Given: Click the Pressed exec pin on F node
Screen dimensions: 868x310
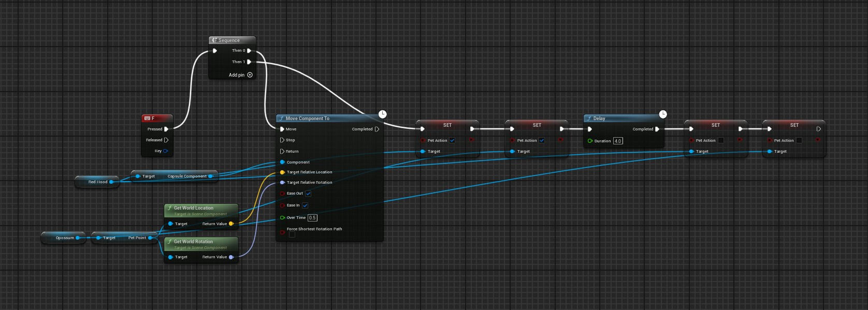Looking at the screenshot, I should (x=166, y=129).
